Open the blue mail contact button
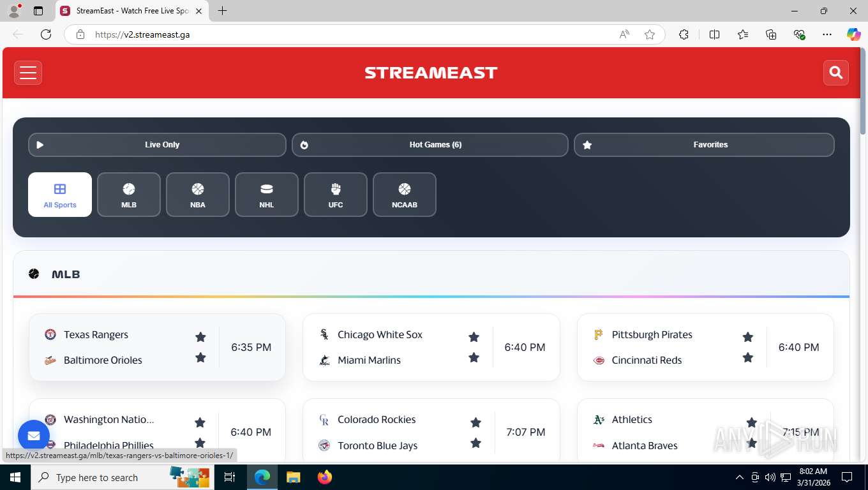 pos(34,436)
